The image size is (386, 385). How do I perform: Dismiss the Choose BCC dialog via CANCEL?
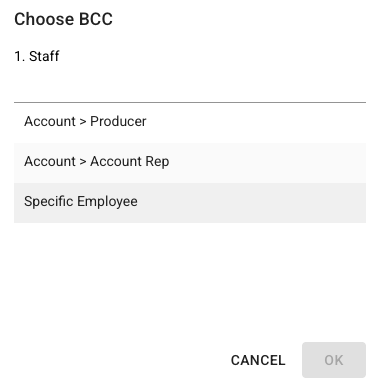[x=258, y=360]
